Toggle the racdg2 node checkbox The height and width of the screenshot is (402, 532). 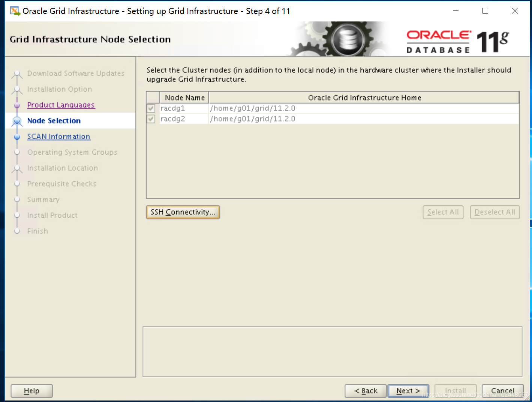click(x=151, y=119)
